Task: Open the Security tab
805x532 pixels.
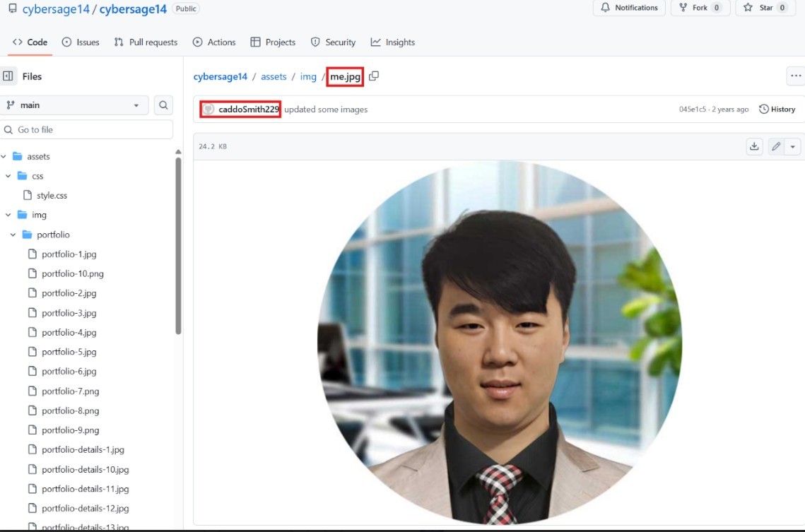Action: tap(332, 42)
